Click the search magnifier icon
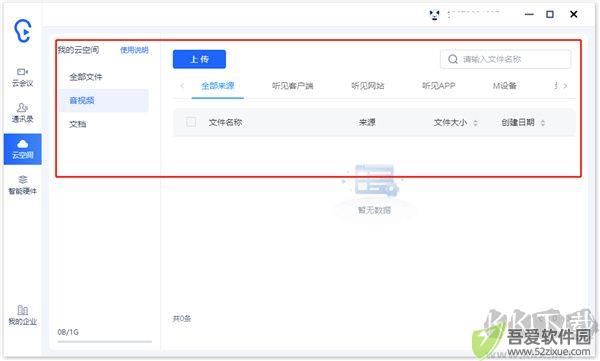The height and width of the screenshot is (361, 600). [x=453, y=59]
